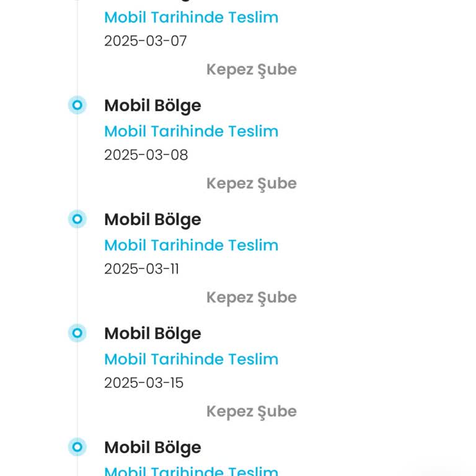This screenshot has width=476, height=476.
Task: Click the timeline marker for the 2025-03-15 entry
Action: pyautogui.click(x=77, y=333)
